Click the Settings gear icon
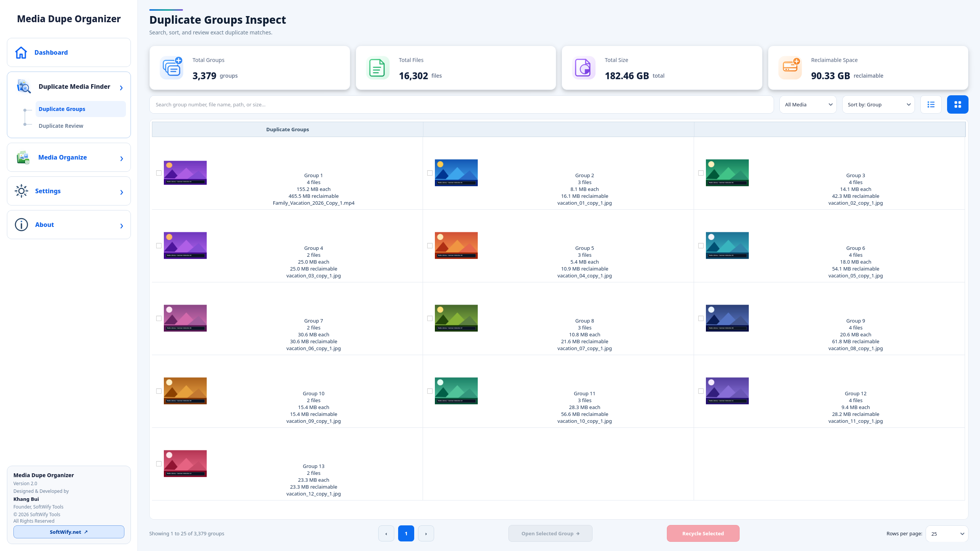Screen dimensions: 980x551 click(x=21, y=191)
